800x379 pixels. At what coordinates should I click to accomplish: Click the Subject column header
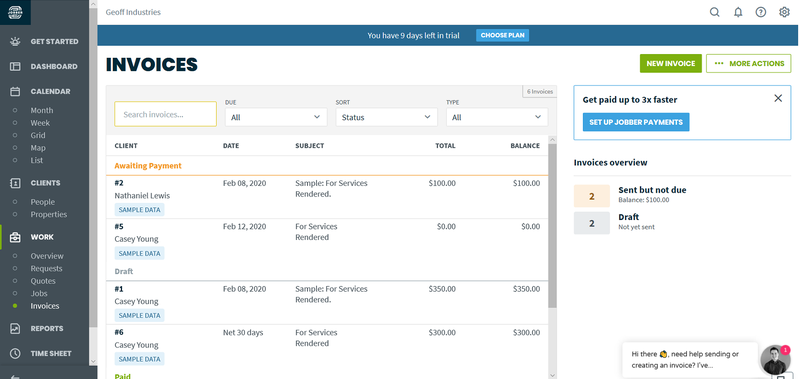(x=310, y=145)
